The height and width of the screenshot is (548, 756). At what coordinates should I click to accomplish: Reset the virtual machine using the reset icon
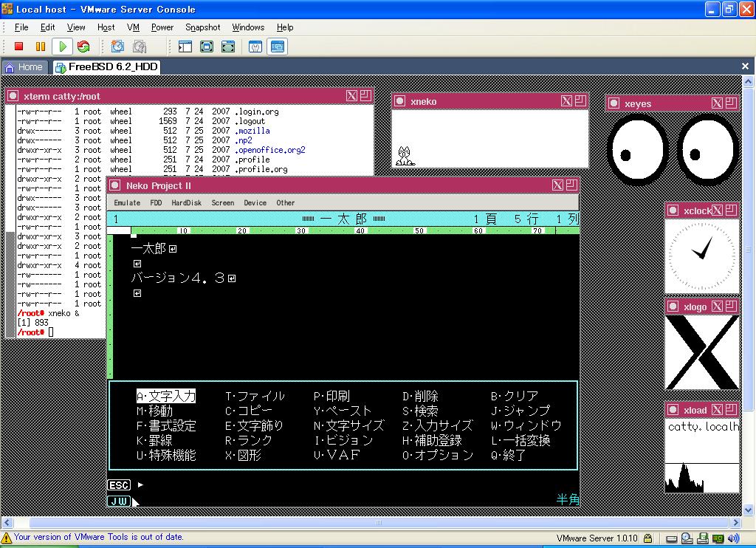click(x=83, y=47)
